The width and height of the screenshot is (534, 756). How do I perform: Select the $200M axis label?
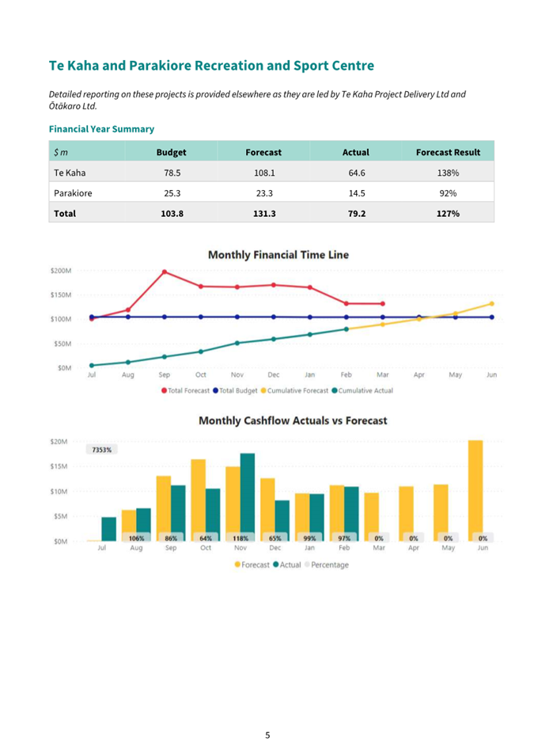(61, 271)
